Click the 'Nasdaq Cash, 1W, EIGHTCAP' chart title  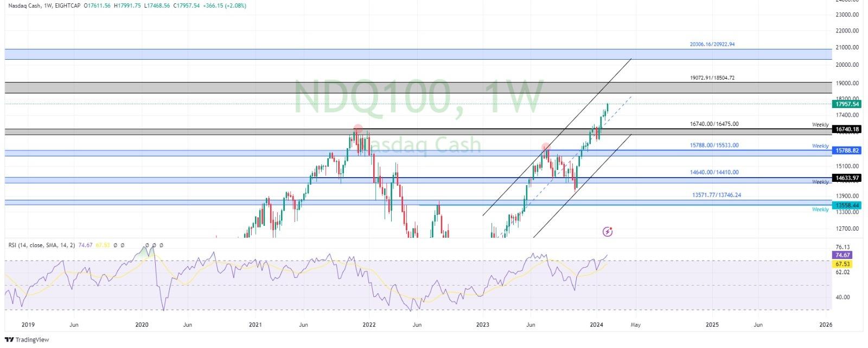[x=43, y=6]
